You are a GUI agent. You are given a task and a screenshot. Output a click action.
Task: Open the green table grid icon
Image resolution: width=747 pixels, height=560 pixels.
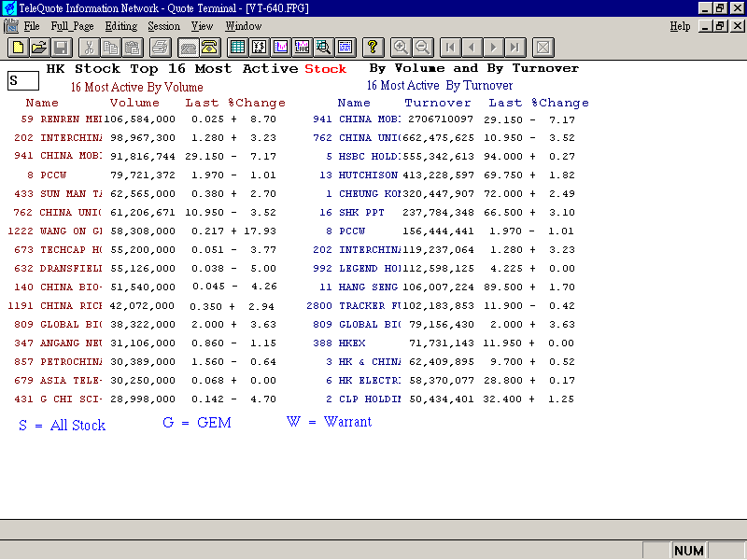click(237, 48)
